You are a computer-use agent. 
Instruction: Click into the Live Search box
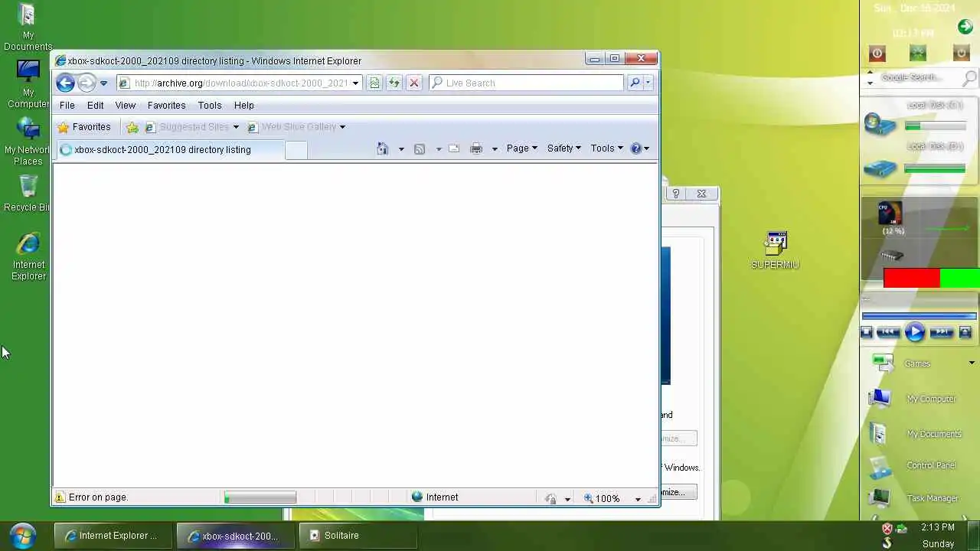[x=526, y=83]
